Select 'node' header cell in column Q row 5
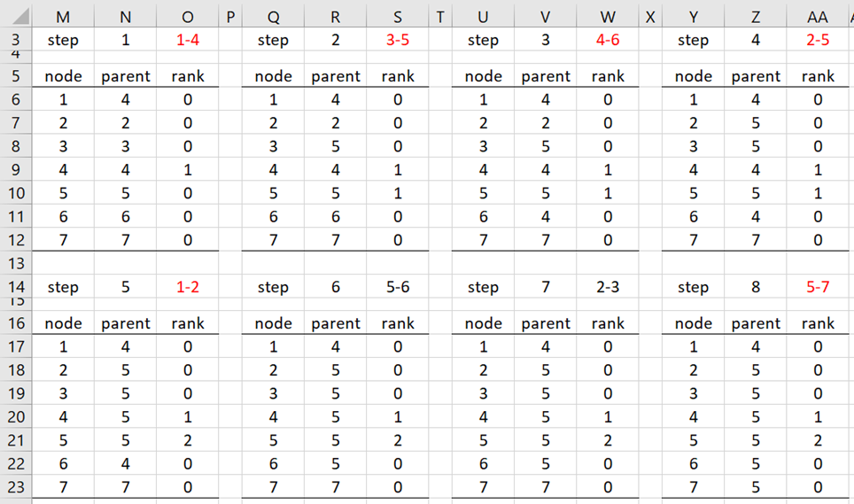 click(x=273, y=76)
